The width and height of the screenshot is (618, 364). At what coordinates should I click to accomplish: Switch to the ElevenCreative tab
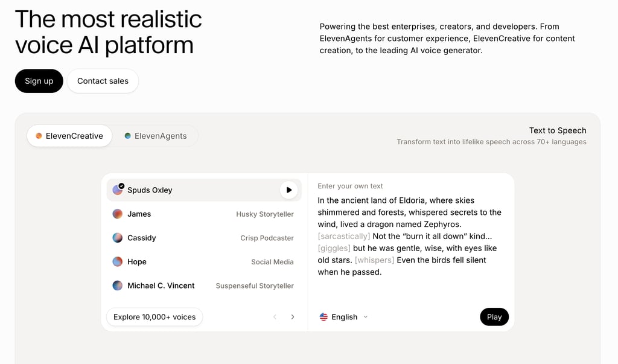[x=69, y=136]
